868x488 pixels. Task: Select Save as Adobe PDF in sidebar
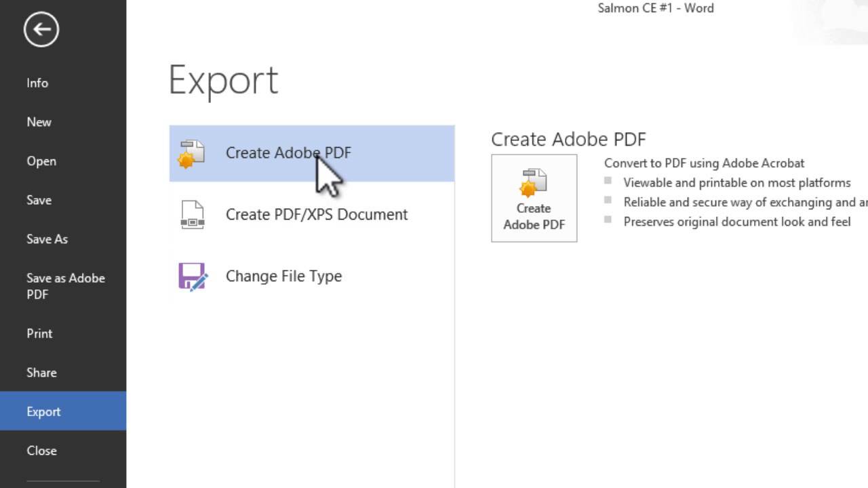coord(65,286)
